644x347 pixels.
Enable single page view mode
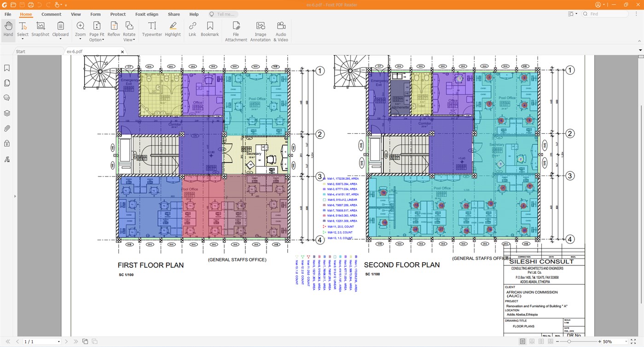click(x=522, y=341)
